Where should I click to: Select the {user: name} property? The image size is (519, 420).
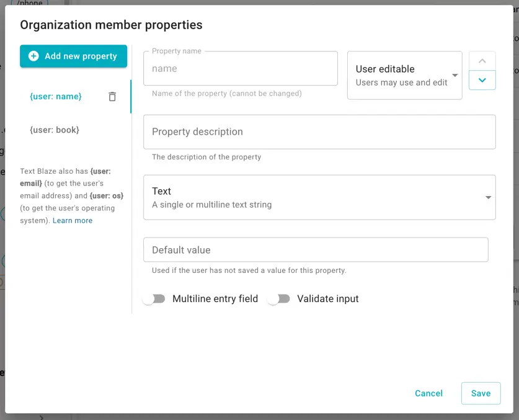point(56,96)
